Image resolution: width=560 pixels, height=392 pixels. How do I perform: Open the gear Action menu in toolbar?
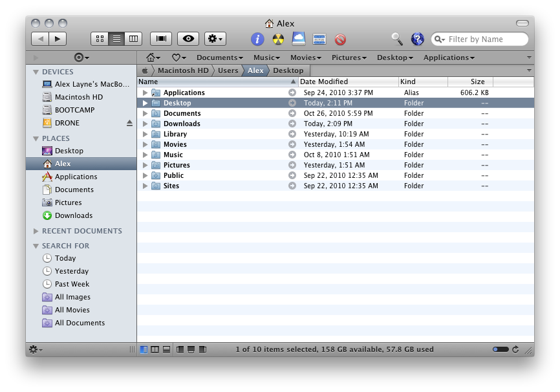click(215, 39)
